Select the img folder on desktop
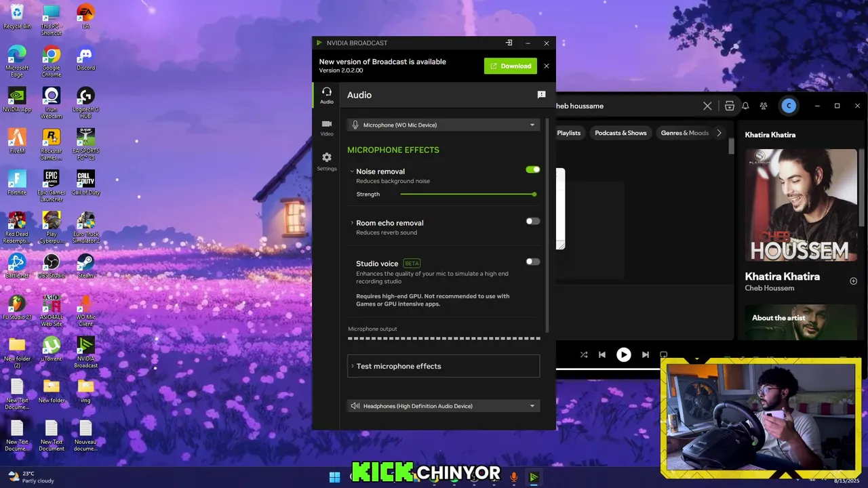Viewport: 868px width, 488px height. pyautogui.click(x=85, y=390)
